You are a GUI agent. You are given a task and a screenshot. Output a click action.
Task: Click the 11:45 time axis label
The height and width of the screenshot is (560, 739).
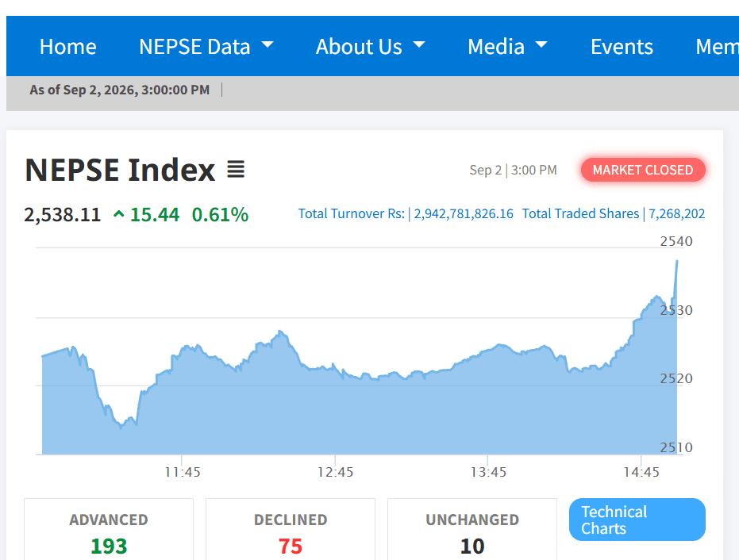[x=183, y=472]
